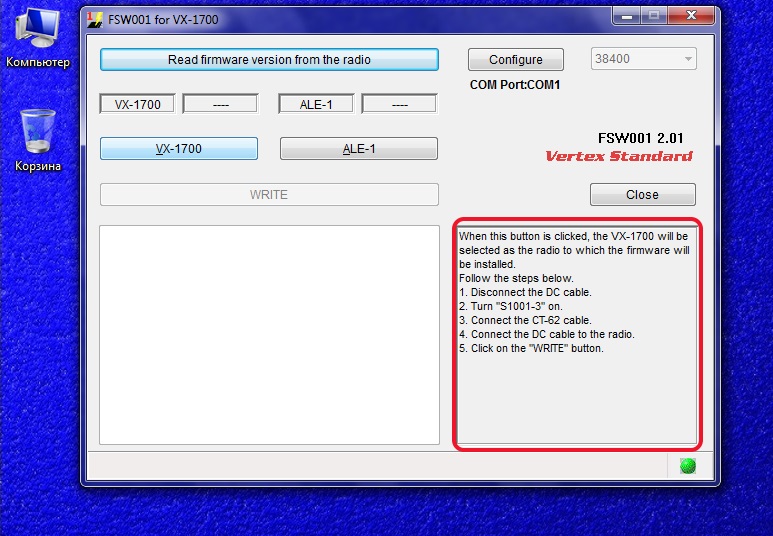Viewport: 773px width, 536px height.
Task: Click instruction line 'Disconnect the DC cable'
Action: point(526,292)
